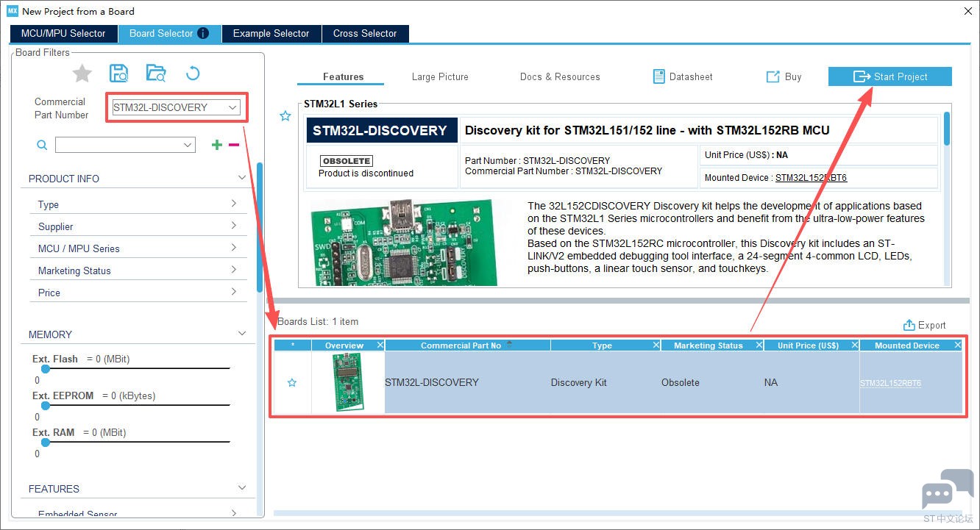Open the board Datasheet

click(683, 76)
